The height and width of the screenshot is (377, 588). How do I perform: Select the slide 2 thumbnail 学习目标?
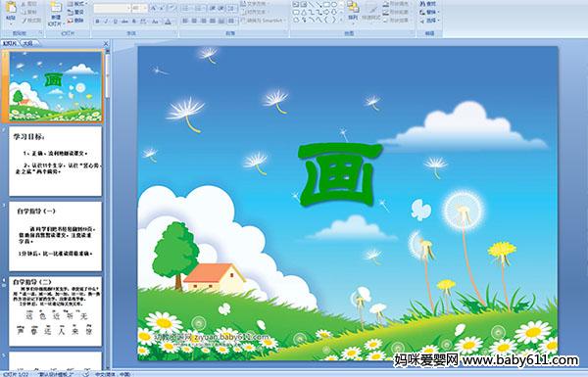click(x=56, y=162)
